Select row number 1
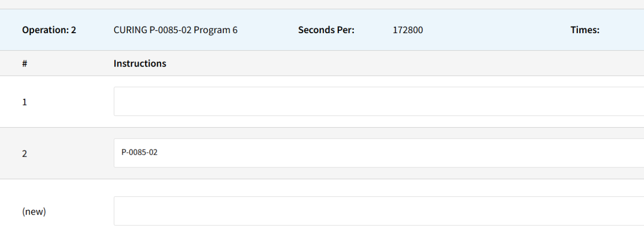644x235 pixels. point(25,102)
